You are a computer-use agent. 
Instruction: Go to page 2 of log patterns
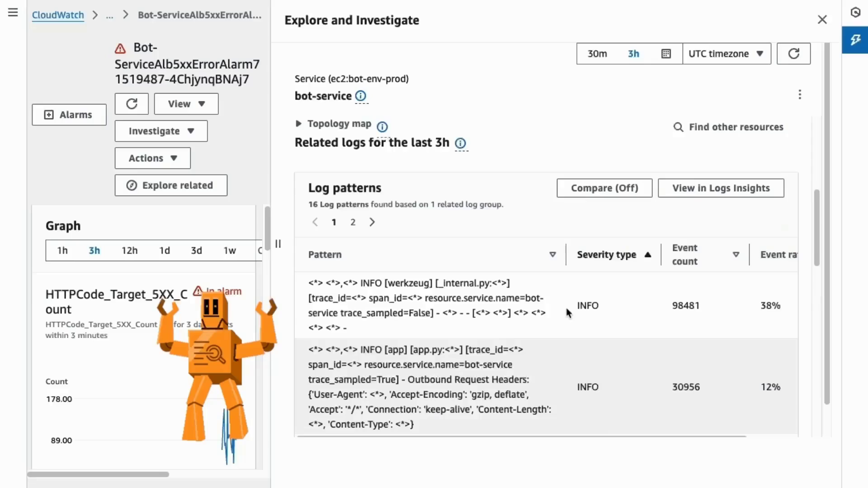pyautogui.click(x=353, y=222)
